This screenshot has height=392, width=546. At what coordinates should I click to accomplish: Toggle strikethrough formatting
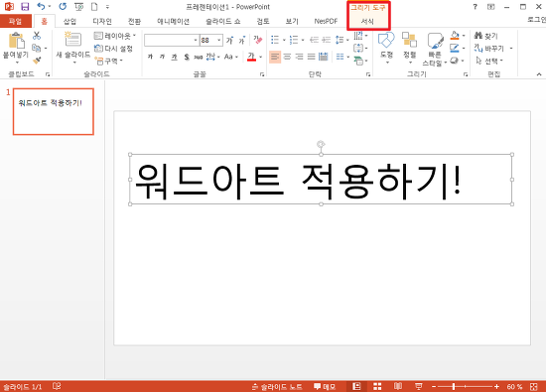pyautogui.click(x=199, y=57)
